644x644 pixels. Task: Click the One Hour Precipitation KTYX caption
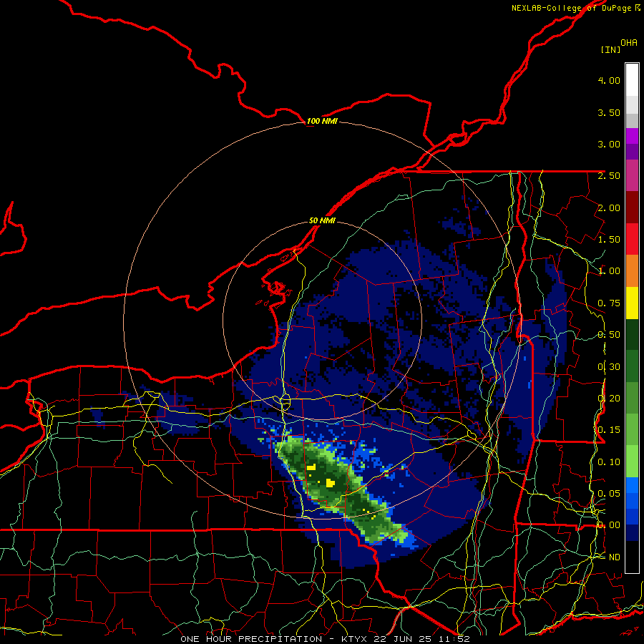point(325,639)
